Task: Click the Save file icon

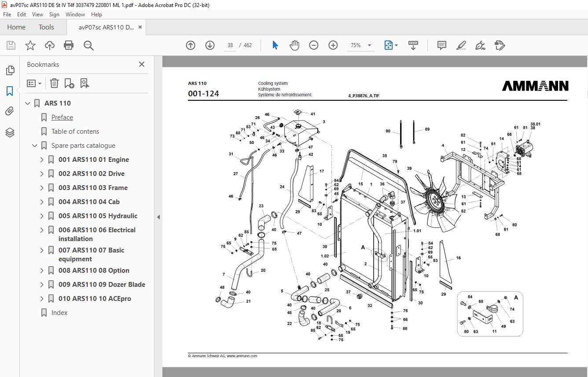Action: (11, 45)
